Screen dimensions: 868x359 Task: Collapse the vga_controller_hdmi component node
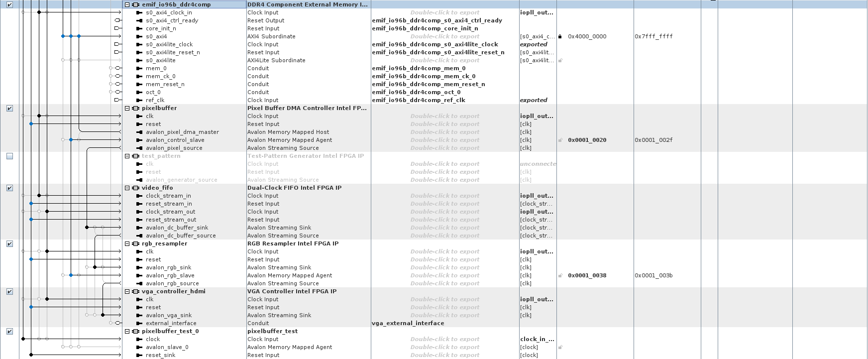pos(127,291)
